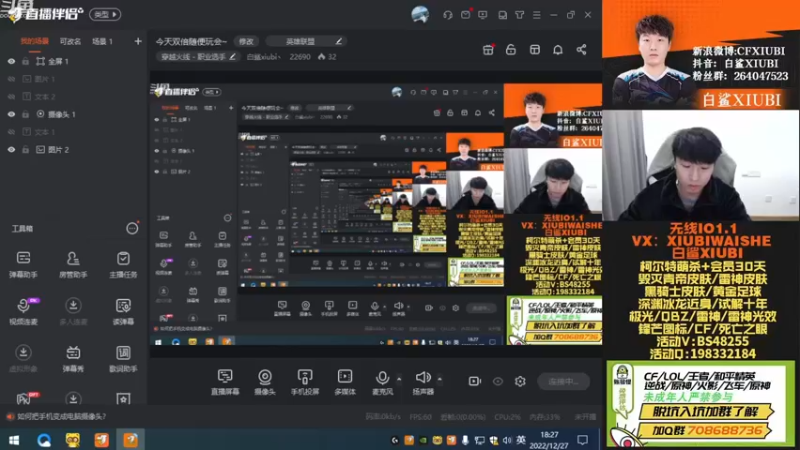
Task: Expand the toolbox more options button
Action: click(x=132, y=229)
